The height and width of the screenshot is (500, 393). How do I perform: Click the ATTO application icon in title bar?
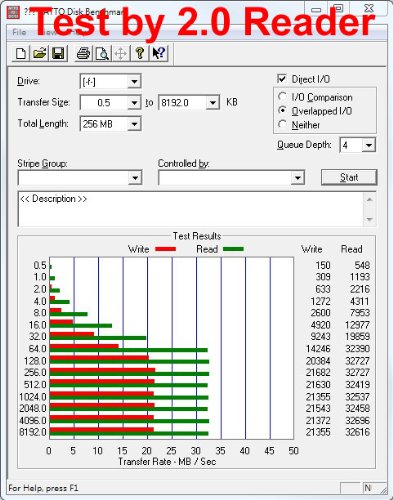coord(13,12)
